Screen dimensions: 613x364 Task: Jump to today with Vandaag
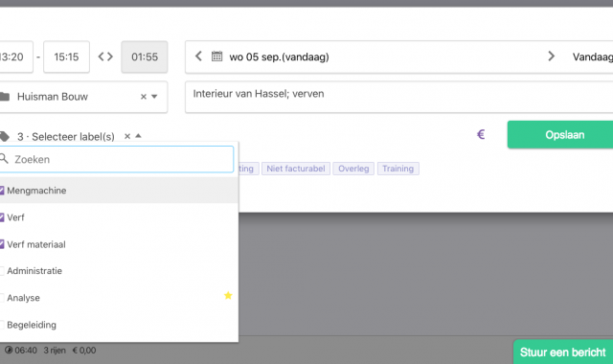coord(593,57)
